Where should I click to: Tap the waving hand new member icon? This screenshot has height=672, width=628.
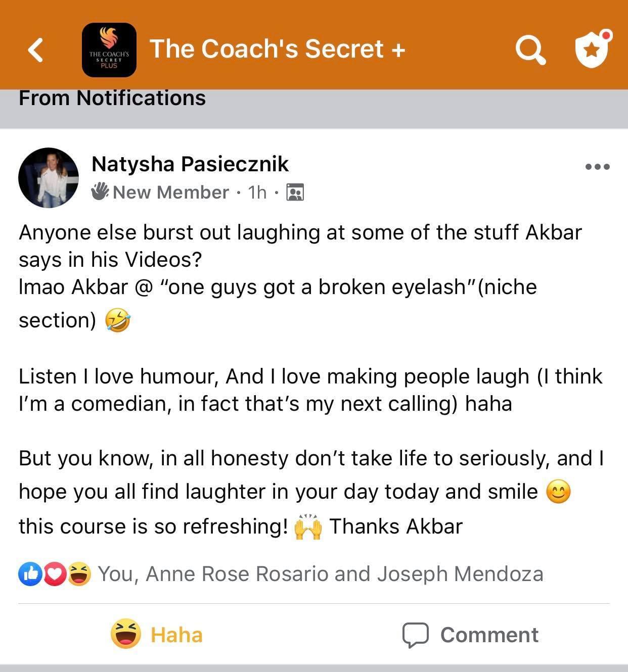[x=100, y=191]
